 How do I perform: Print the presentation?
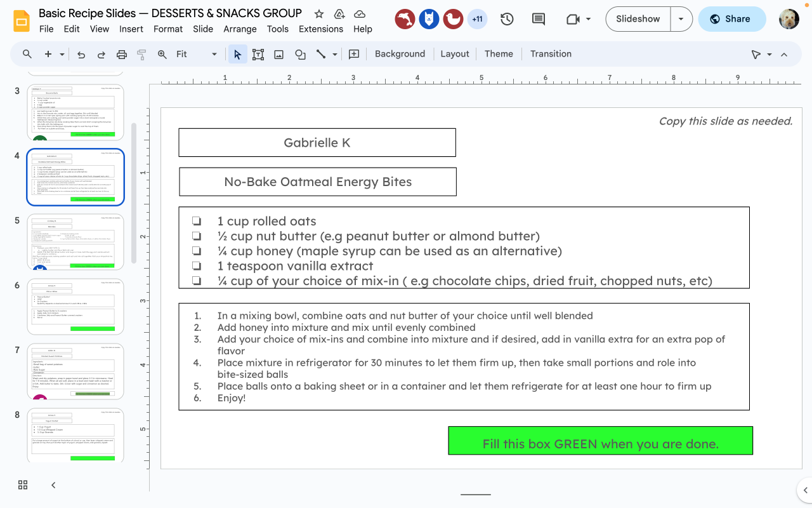point(122,54)
